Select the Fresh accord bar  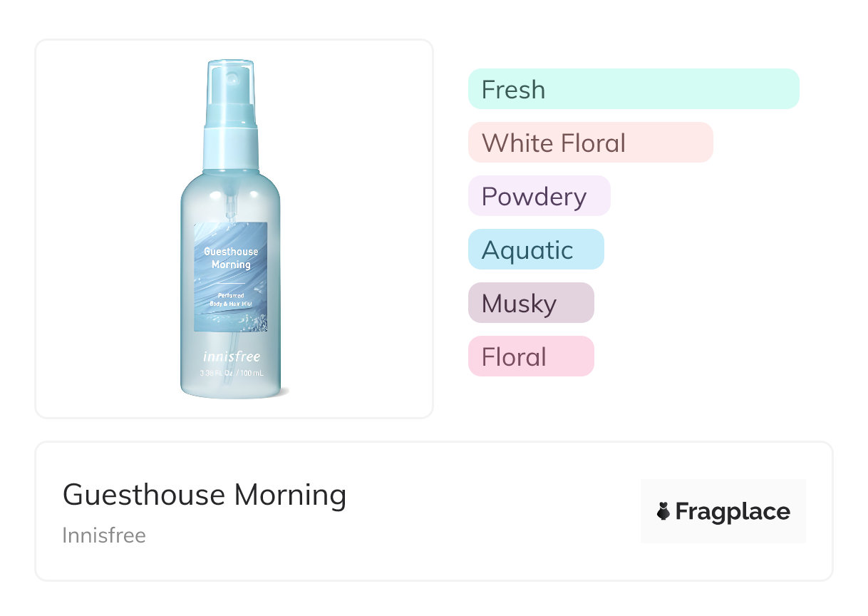click(x=633, y=89)
